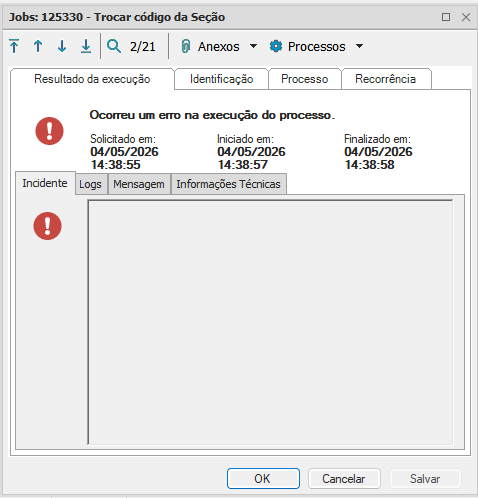Select the Mensagem sub-tab
The width and height of the screenshot is (478, 498).
click(139, 184)
